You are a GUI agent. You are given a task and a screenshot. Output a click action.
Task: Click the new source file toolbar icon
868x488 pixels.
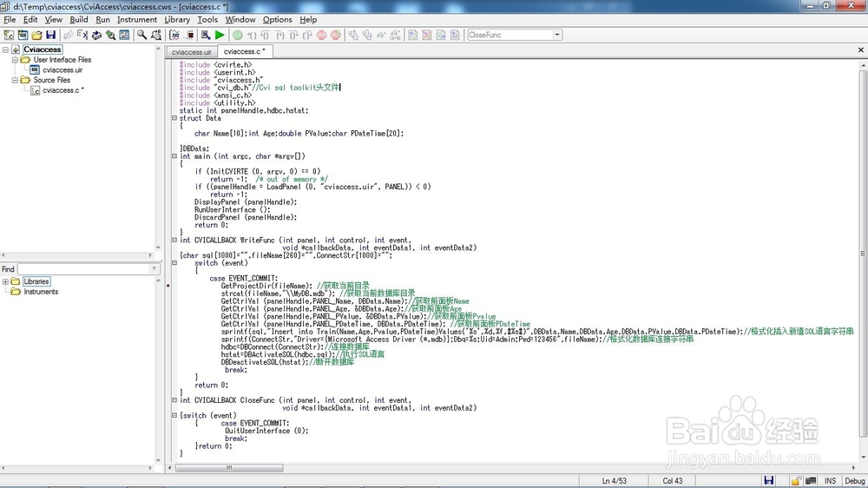[x=9, y=35]
